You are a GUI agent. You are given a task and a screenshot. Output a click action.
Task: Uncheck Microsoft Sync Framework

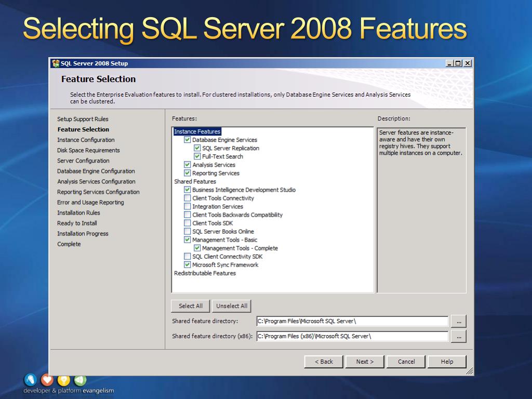[x=187, y=264]
